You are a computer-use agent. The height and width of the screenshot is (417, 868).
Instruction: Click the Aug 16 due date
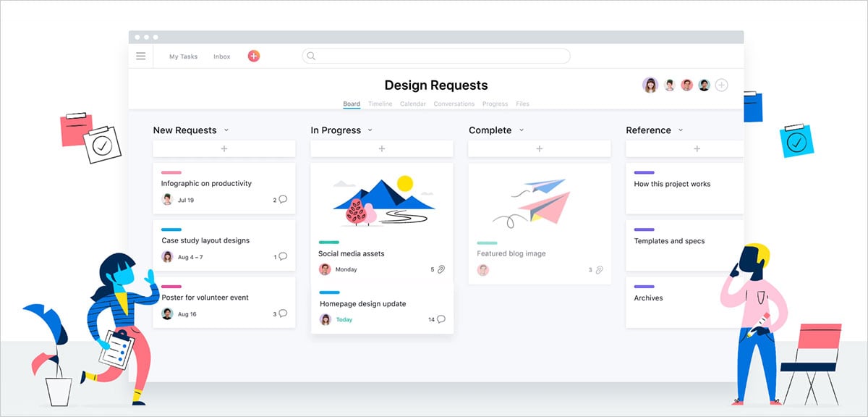pos(187,314)
